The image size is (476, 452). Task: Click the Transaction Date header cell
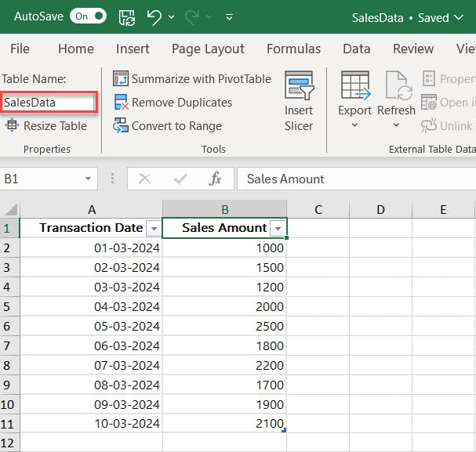(x=91, y=228)
